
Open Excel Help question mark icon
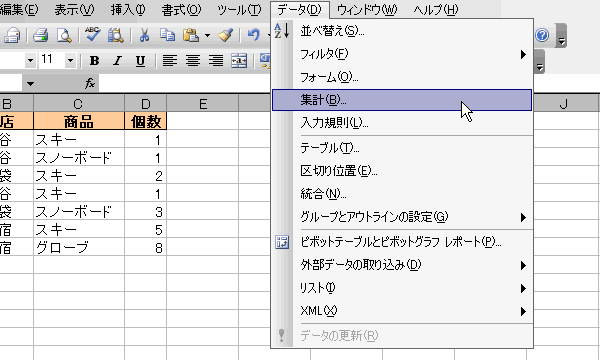pyautogui.click(x=542, y=35)
